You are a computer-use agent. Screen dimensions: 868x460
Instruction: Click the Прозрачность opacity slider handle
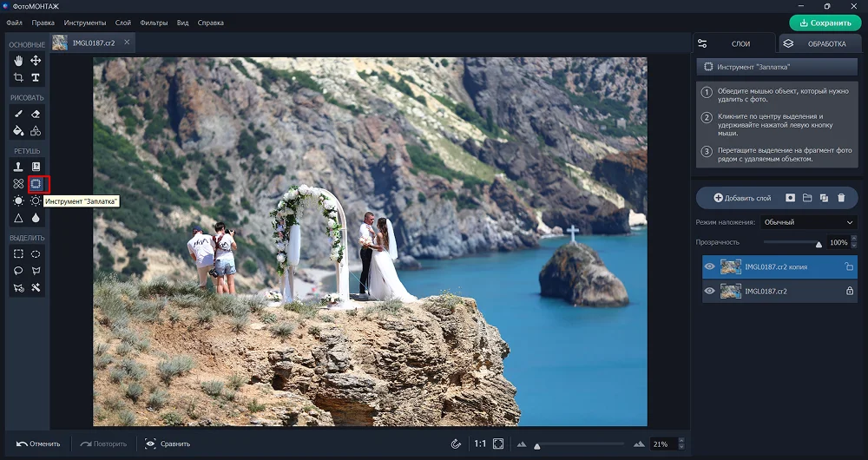[x=819, y=244]
